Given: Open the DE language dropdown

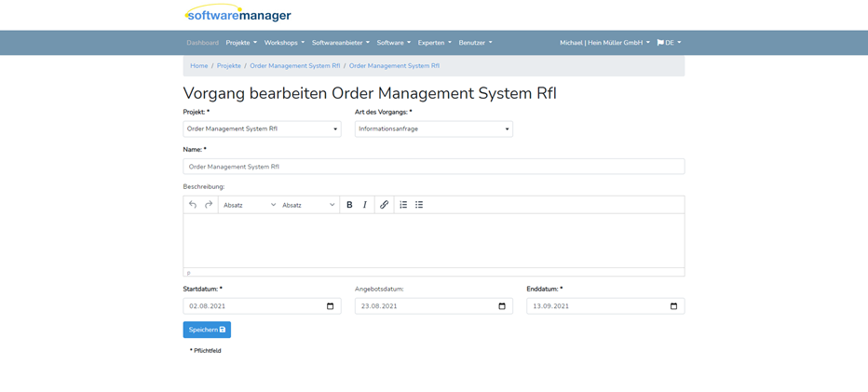Looking at the screenshot, I should point(670,43).
